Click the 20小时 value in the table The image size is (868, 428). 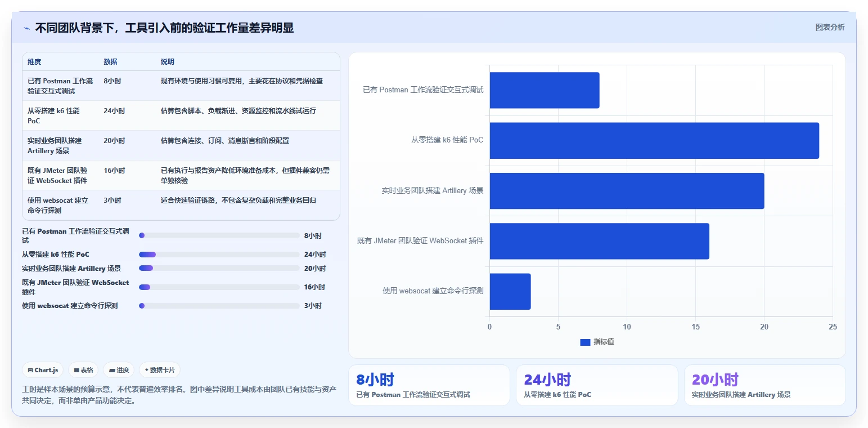[114, 141]
